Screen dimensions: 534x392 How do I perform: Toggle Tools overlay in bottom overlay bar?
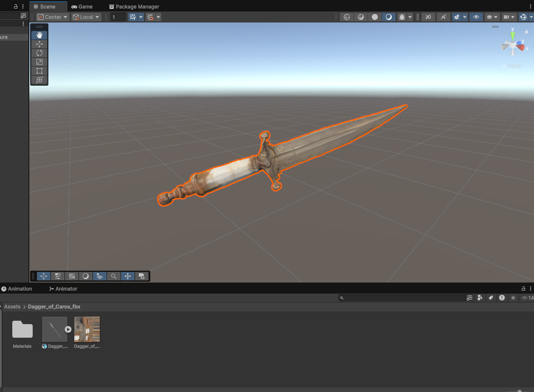[x=44, y=276]
